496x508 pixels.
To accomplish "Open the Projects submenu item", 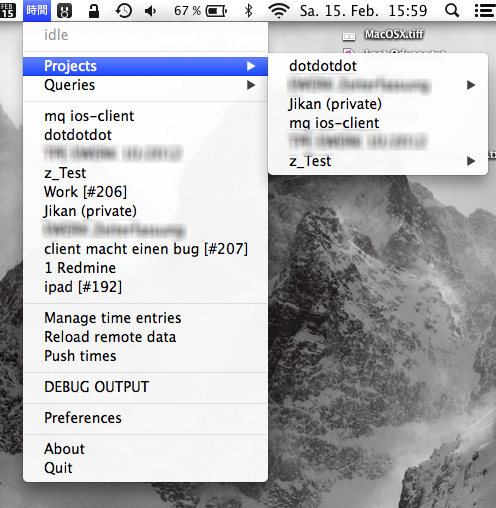I will [145, 66].
